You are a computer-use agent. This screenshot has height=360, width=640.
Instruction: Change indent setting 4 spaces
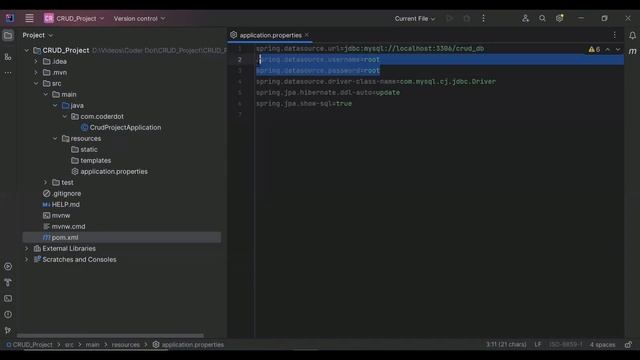click(602, 345)
